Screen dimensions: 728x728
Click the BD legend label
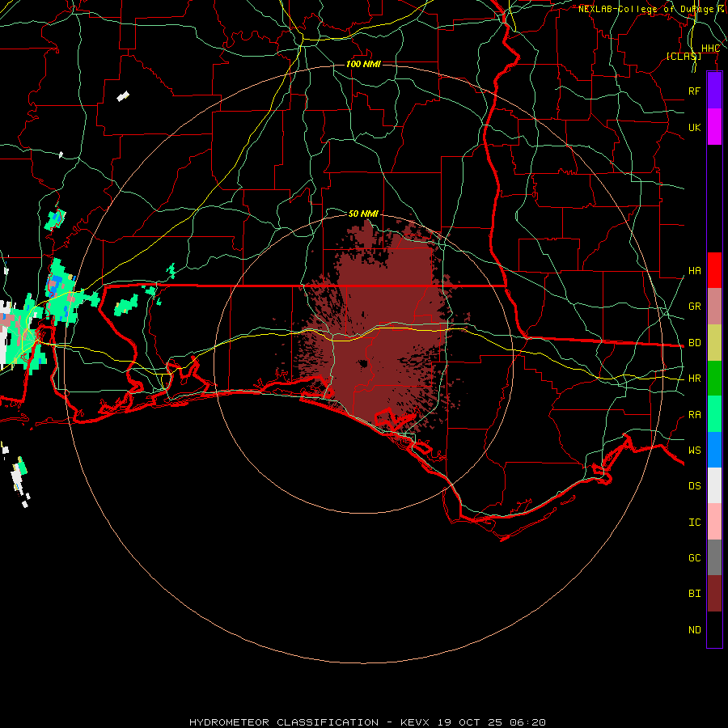coord(694,343)
